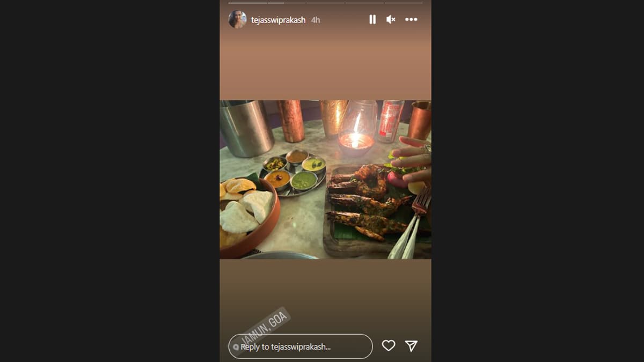This screenshot has width=644, height=362.
Task: Pause the story playback
Action: pyautogui.click(x=372, y=19)
